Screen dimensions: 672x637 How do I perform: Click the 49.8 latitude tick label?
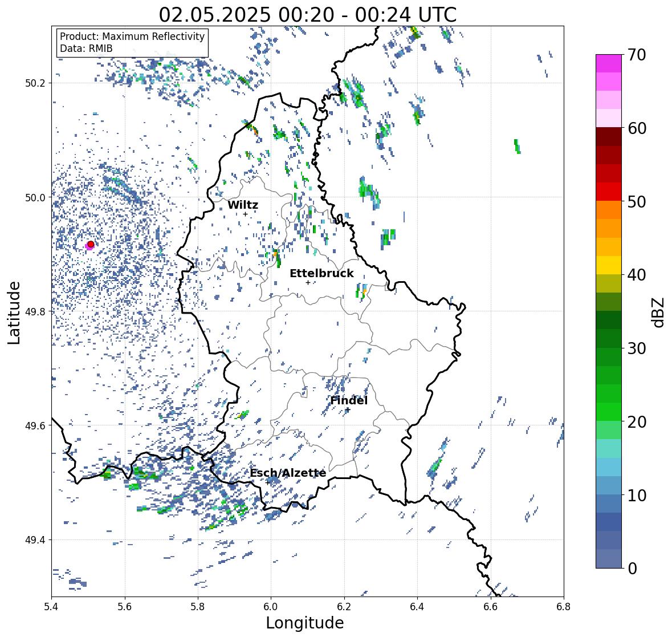point(35,311)
